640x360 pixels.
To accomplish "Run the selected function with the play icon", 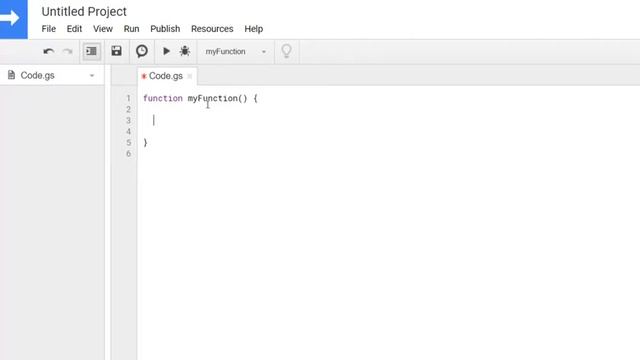I will click(166, 51).
